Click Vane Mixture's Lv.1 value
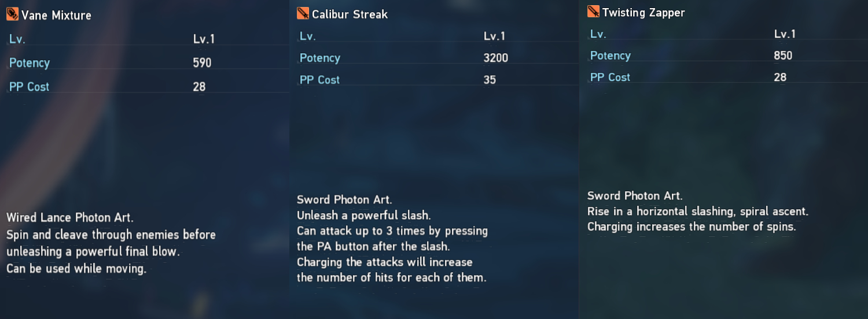The image size is (868, 319). [204, 39]
